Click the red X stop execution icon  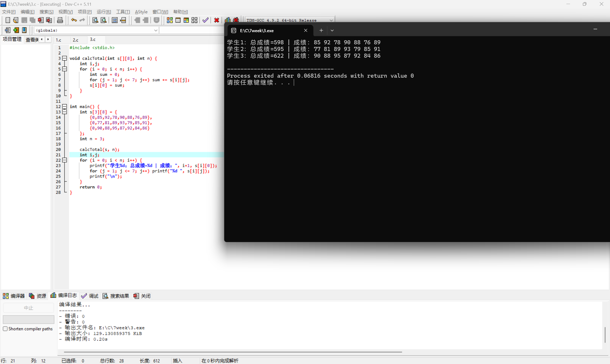216,20
